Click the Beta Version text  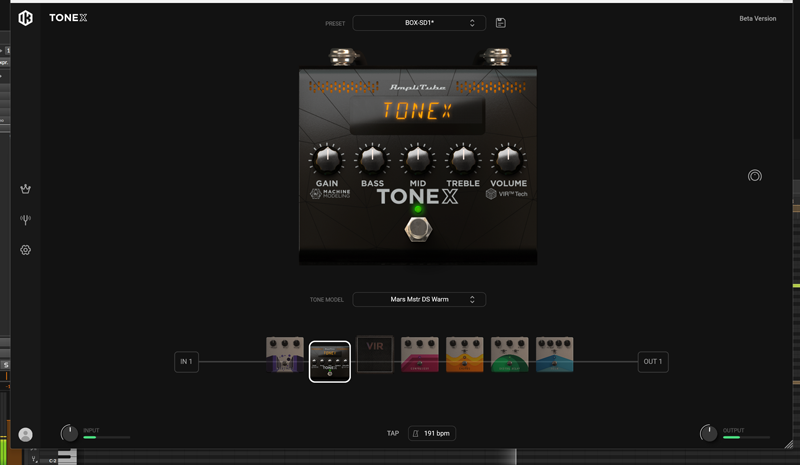(x=758, y=18)
